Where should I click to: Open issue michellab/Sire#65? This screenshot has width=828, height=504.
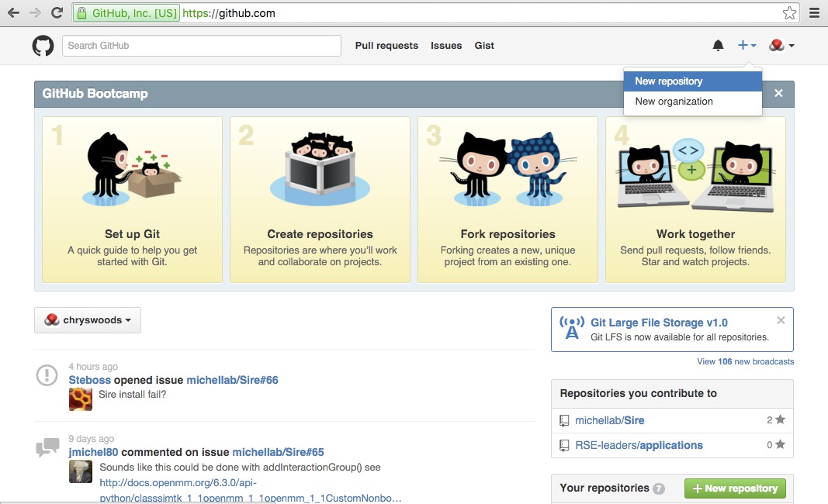coord(279,452)
